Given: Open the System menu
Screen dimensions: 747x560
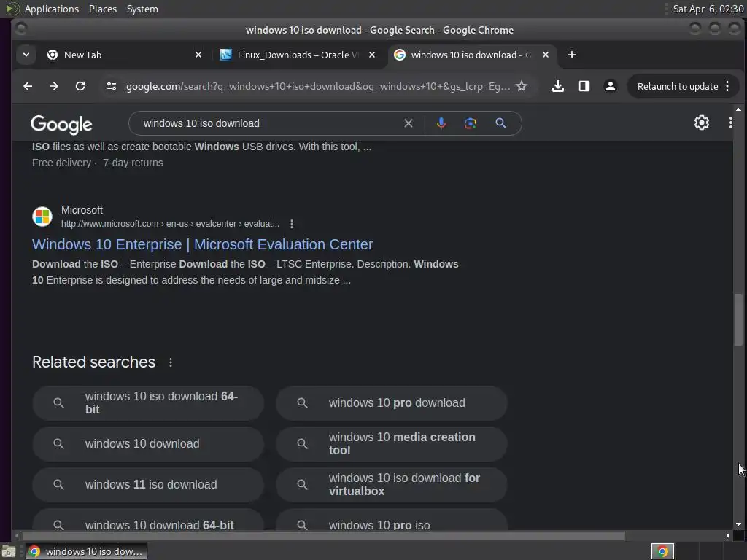Looking at the screenshot, I should coord(142,9).
